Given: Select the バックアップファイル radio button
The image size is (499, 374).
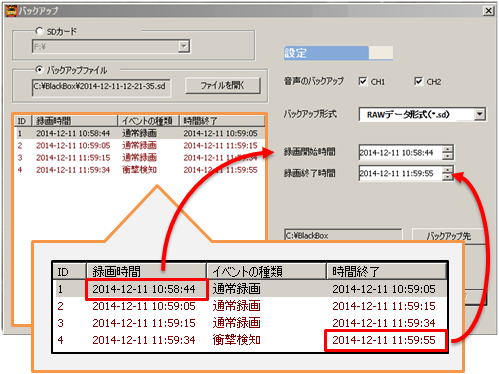Looking at the screenshot, I should click(x=39, y=70).
